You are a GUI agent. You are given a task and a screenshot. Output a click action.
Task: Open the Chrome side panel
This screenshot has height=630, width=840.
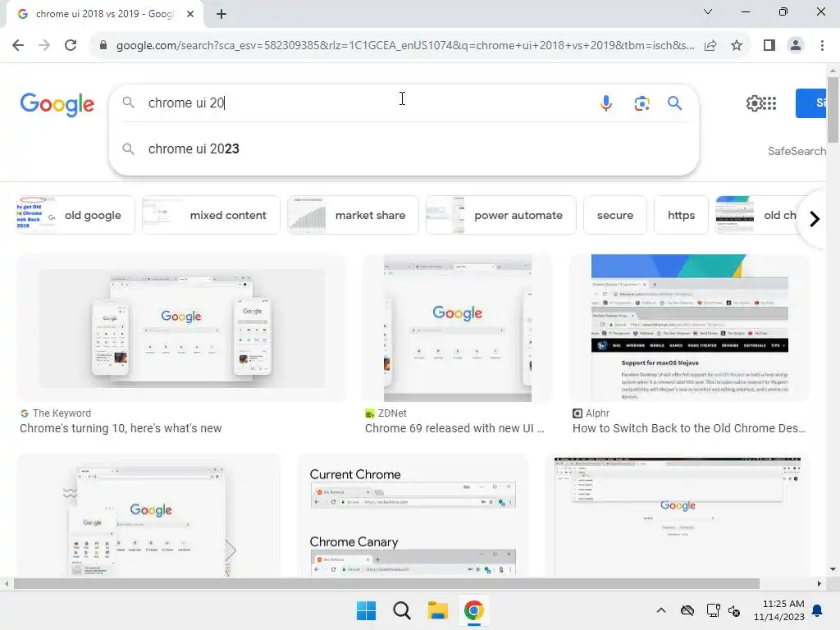click(769, 46)
